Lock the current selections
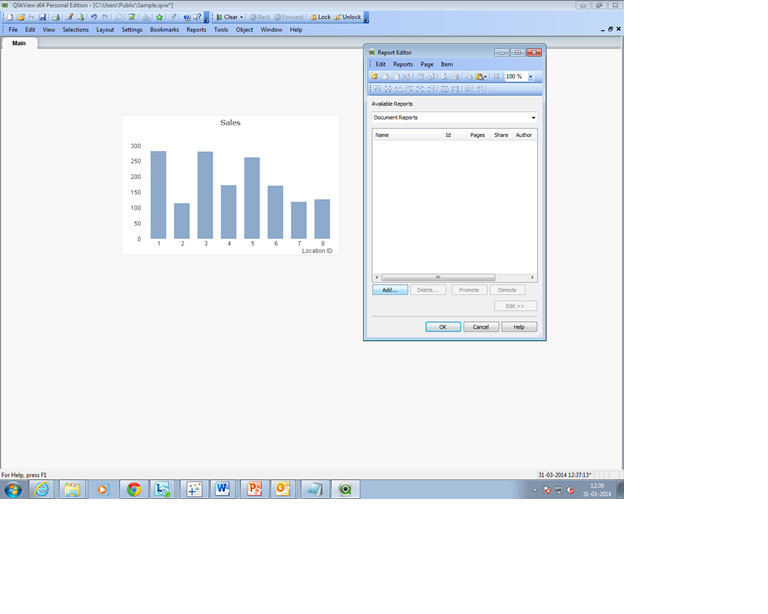This screenshot has width=768, height=614. click(x=321, y=17)
